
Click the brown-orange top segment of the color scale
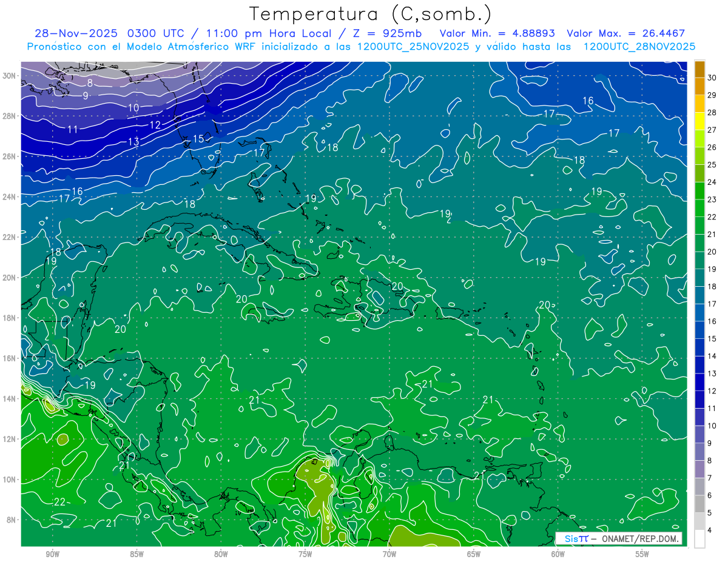699,70
